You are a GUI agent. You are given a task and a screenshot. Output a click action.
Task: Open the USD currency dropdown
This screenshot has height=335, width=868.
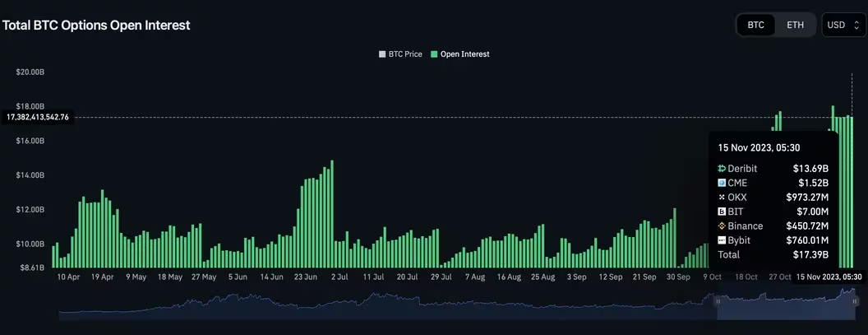tap(843, 25)
